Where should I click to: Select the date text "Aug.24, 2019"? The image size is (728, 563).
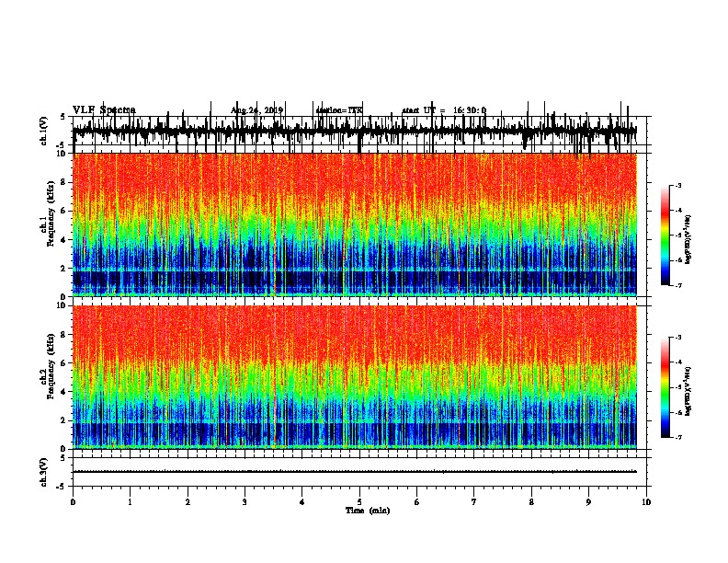pos(256,110)
